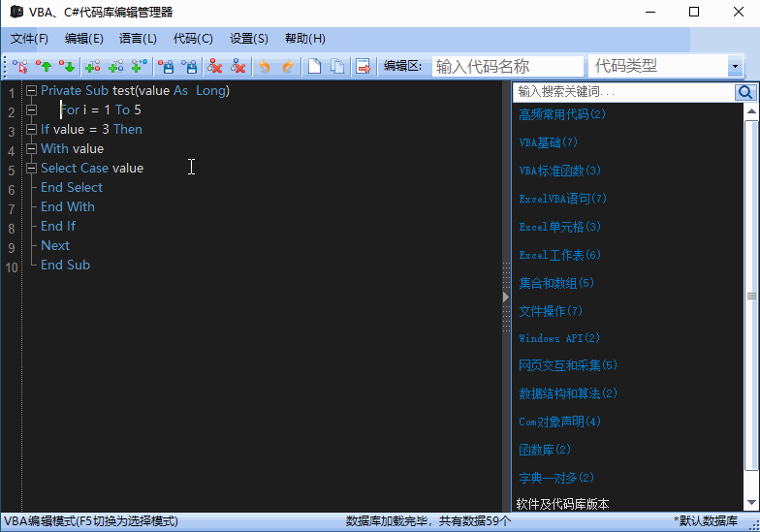Click the delete icon with red node

click(215, 66)
